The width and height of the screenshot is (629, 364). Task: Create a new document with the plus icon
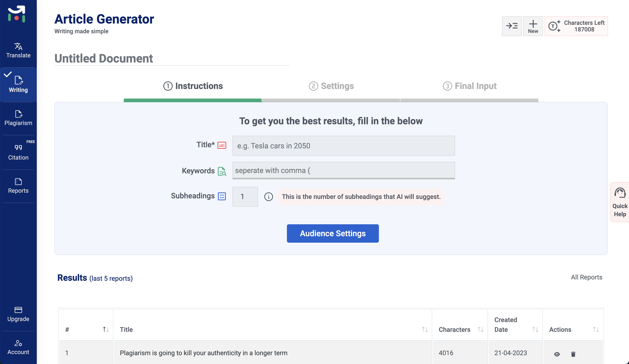(533, 26)
